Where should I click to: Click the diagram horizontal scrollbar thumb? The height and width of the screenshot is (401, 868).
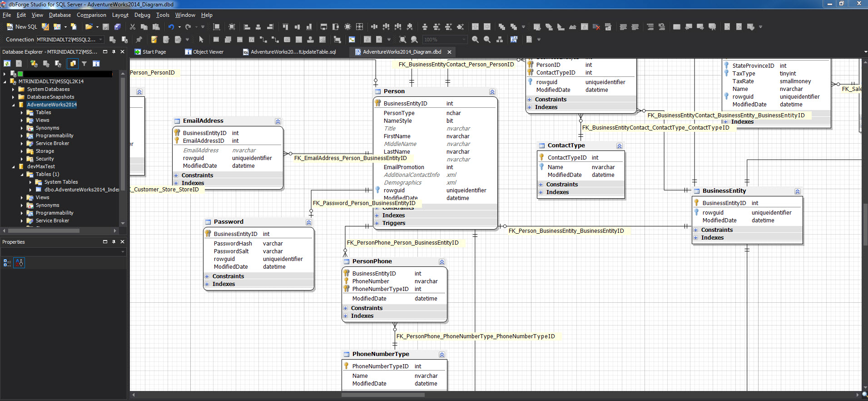(383, 395)
